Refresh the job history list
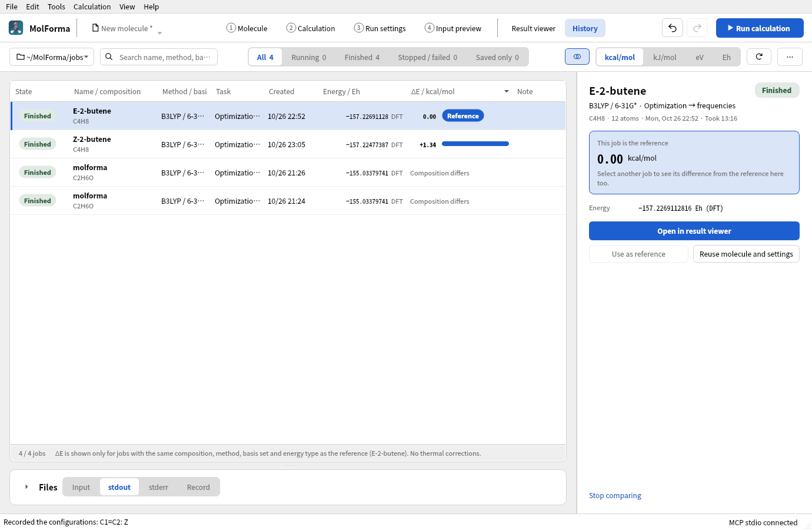Screen dimensions: 812x530 point(759,57)
